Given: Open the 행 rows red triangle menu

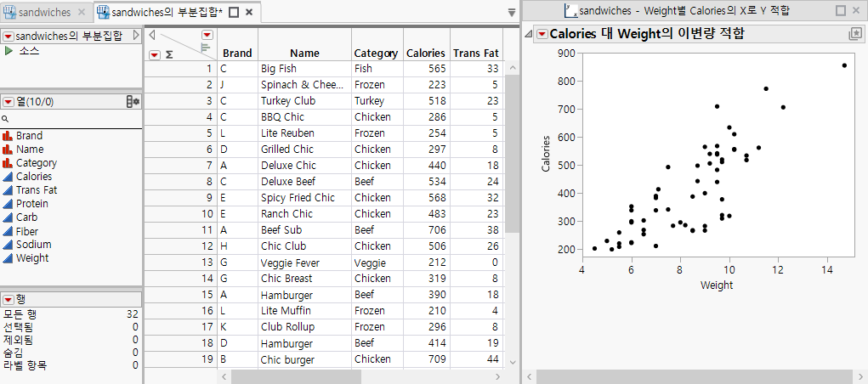Looking at the screenshot, I should [x=9, y=299].
